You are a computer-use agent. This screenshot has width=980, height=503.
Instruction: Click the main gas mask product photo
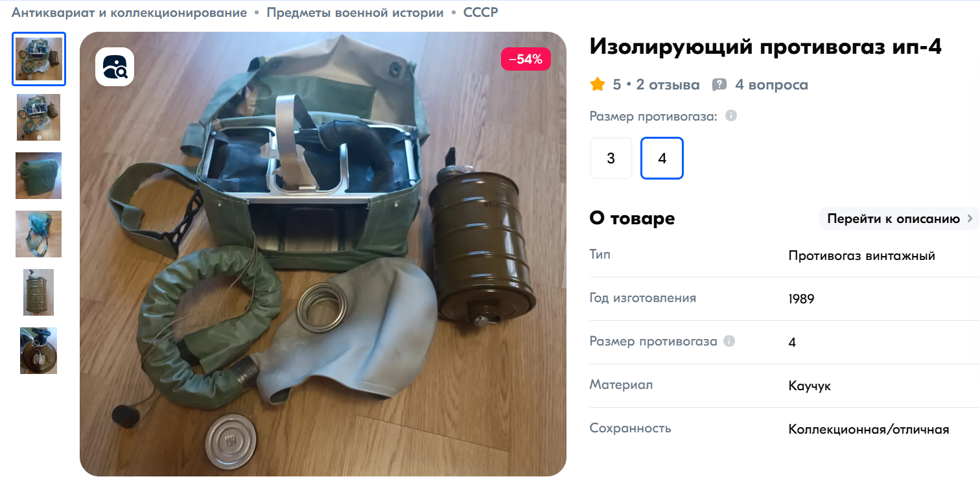click(323, 254)
